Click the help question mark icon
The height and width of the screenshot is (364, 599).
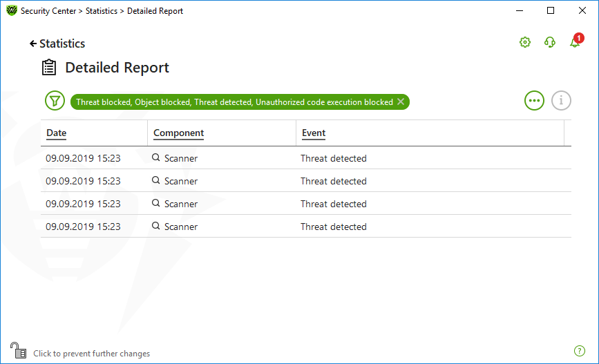pyautogui.click(x=580, y=351)
